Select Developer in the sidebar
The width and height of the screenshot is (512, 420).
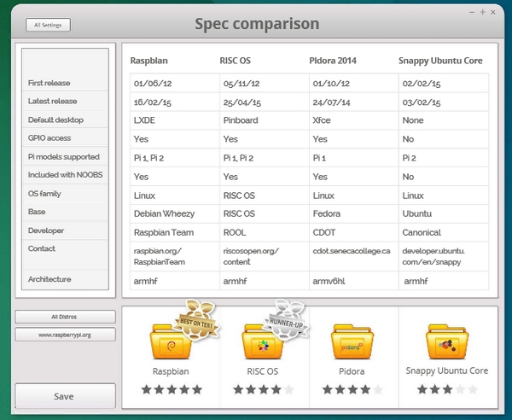[66, 230]
